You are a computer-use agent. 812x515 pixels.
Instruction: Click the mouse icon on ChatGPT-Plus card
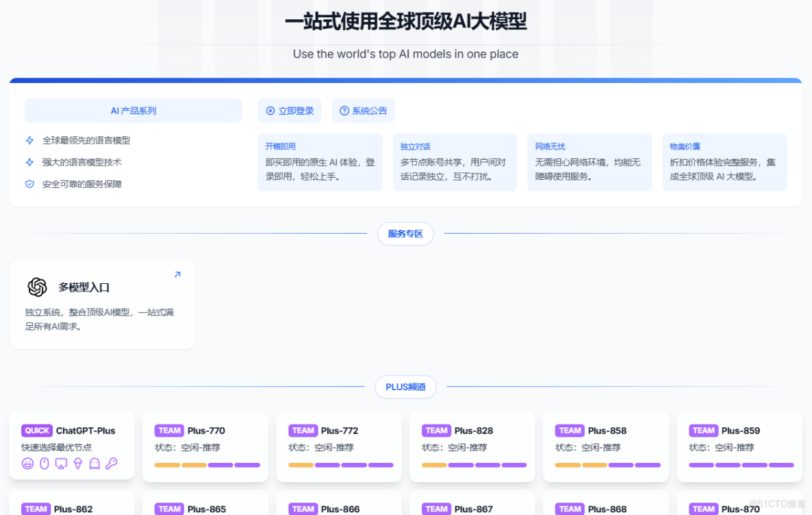(44, 463)
